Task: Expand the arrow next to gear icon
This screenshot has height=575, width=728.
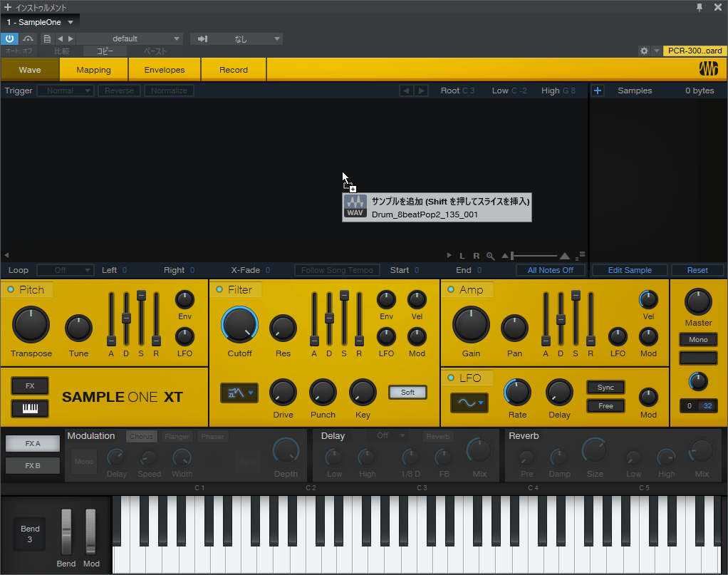Action: pyautogui.click(x=656, y=51)
